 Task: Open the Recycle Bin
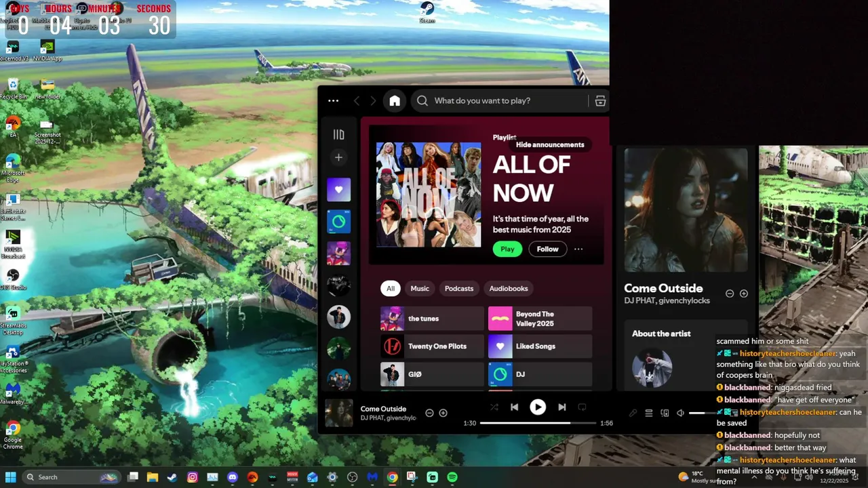tap(12, 89)
